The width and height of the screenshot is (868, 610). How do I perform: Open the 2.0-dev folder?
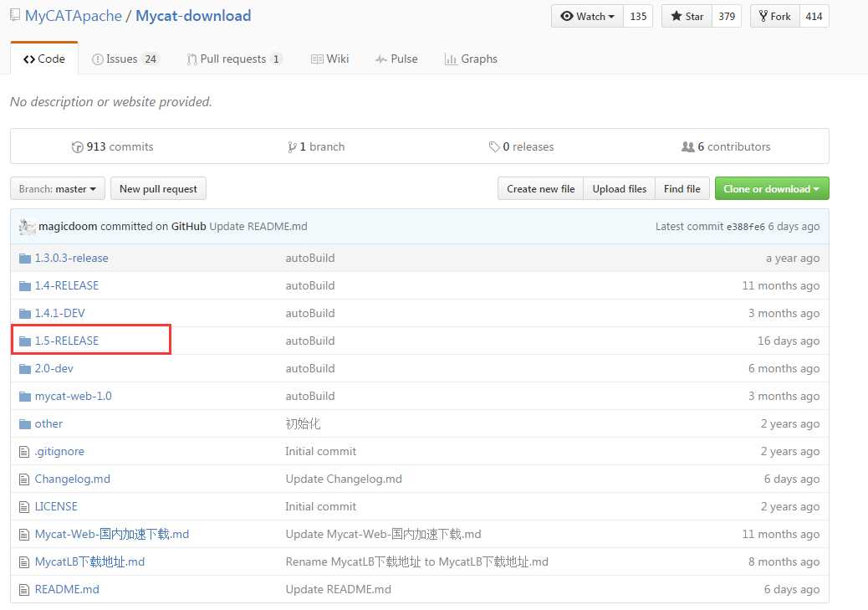pyautogui.click(x=54, y=369)
